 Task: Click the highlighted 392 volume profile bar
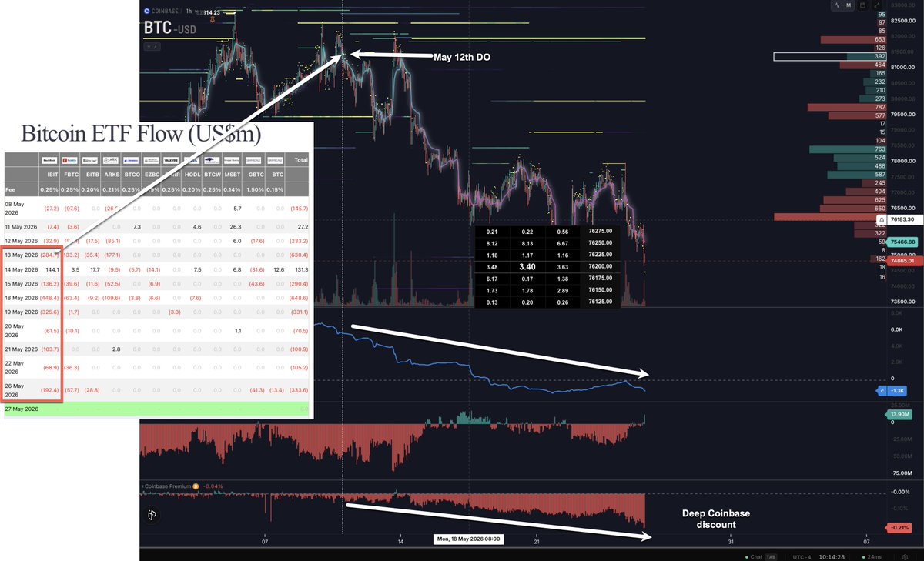click(x=830, y=56)
